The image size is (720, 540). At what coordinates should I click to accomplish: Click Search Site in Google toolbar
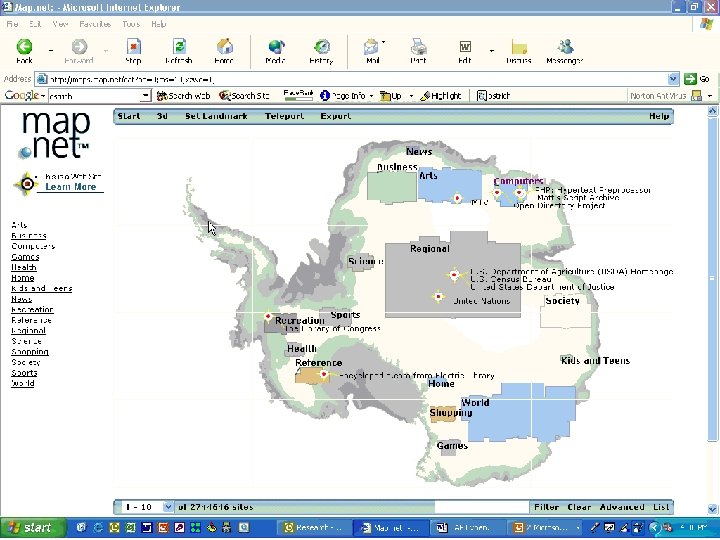(x=244, y=96)
